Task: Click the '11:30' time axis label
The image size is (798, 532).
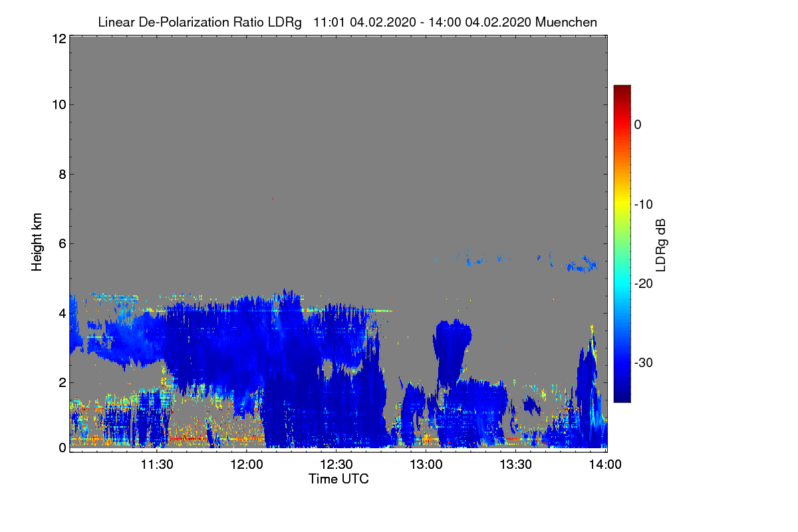Action: [157, 465]
